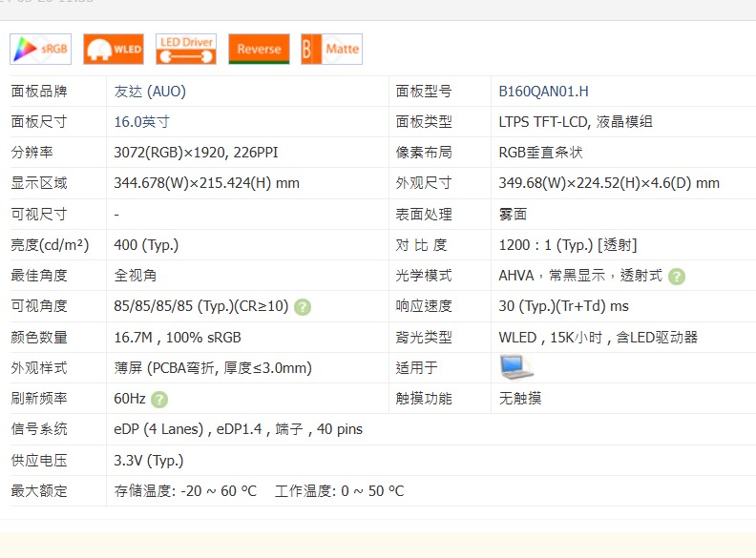756x558 pixels.
Task: Click the 响应速度 row label
Action: point(423,306)
